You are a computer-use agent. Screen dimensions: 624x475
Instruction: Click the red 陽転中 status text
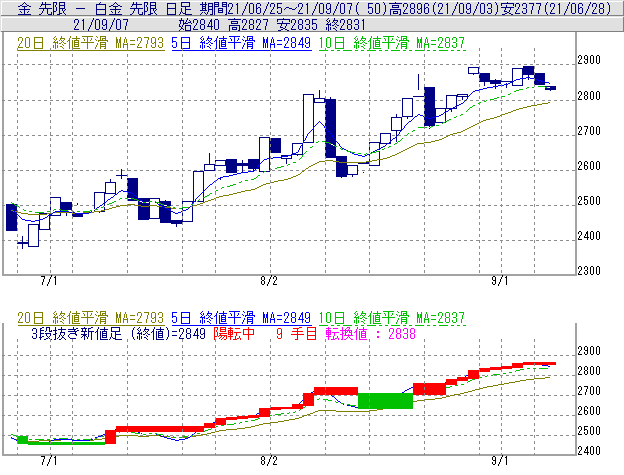click(x=234, y=333)
